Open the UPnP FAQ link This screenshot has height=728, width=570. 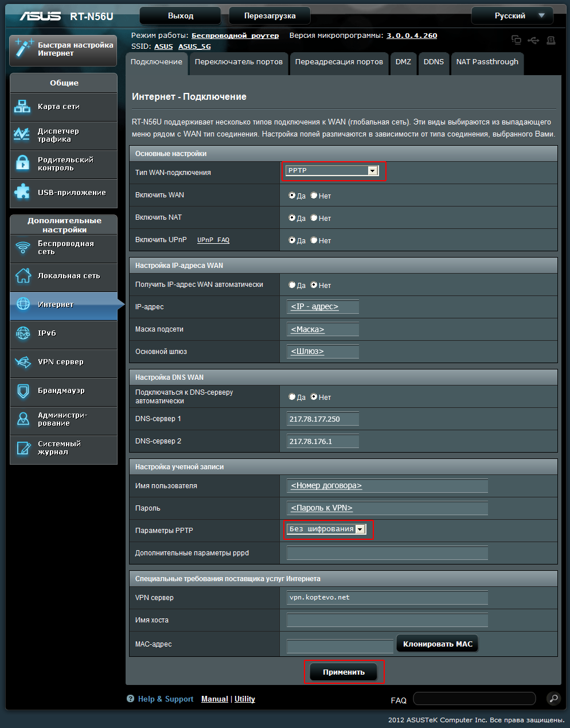point(213,240)
